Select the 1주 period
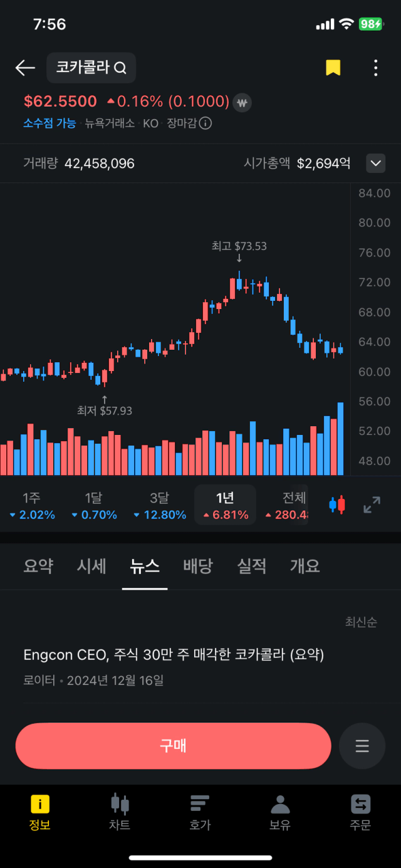 33,506
